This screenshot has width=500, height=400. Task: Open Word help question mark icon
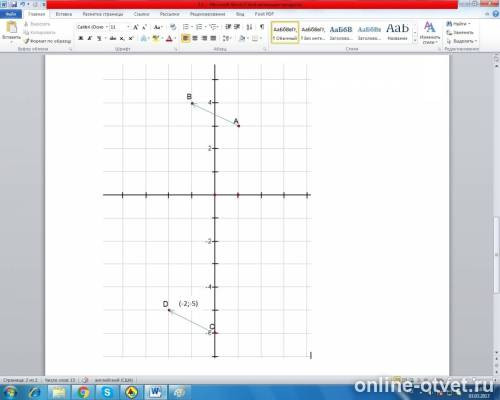point(495,14)
